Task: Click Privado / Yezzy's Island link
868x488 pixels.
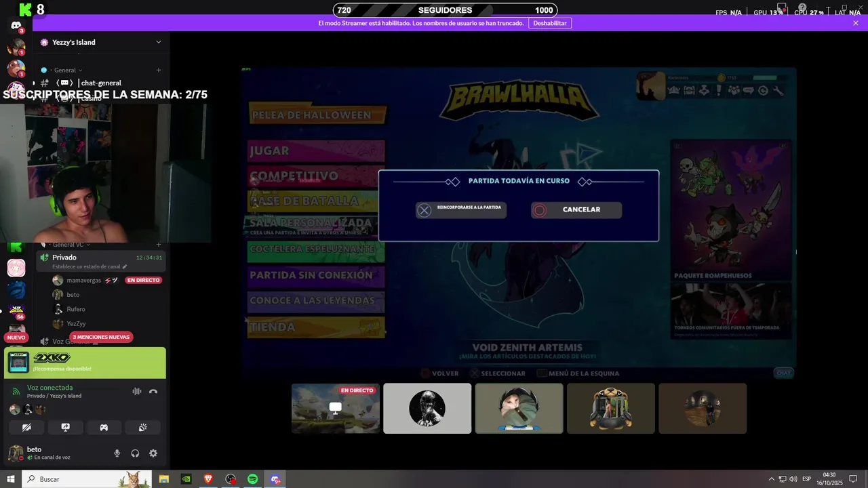Action: pos(54,396)
